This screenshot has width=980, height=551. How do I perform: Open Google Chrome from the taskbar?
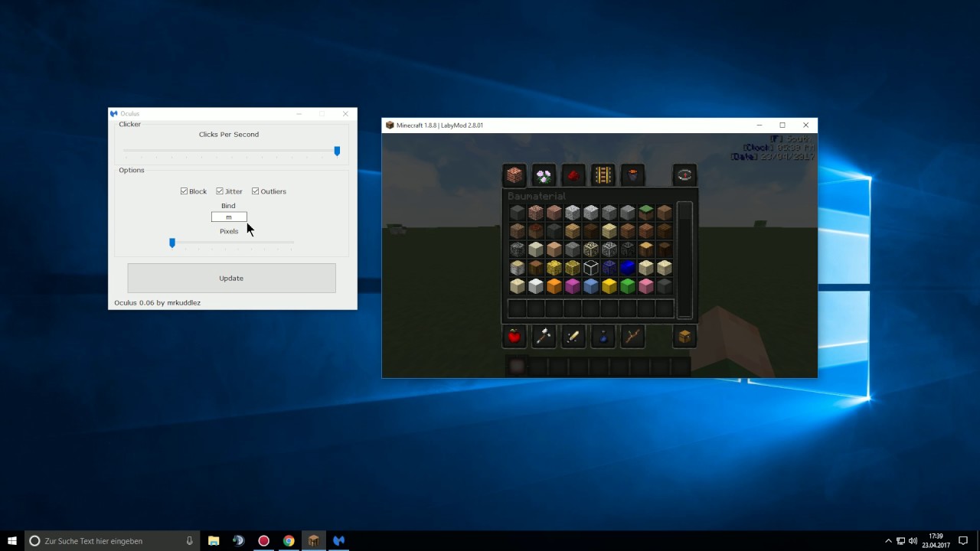pyautogui.click(x=289, y=540)
